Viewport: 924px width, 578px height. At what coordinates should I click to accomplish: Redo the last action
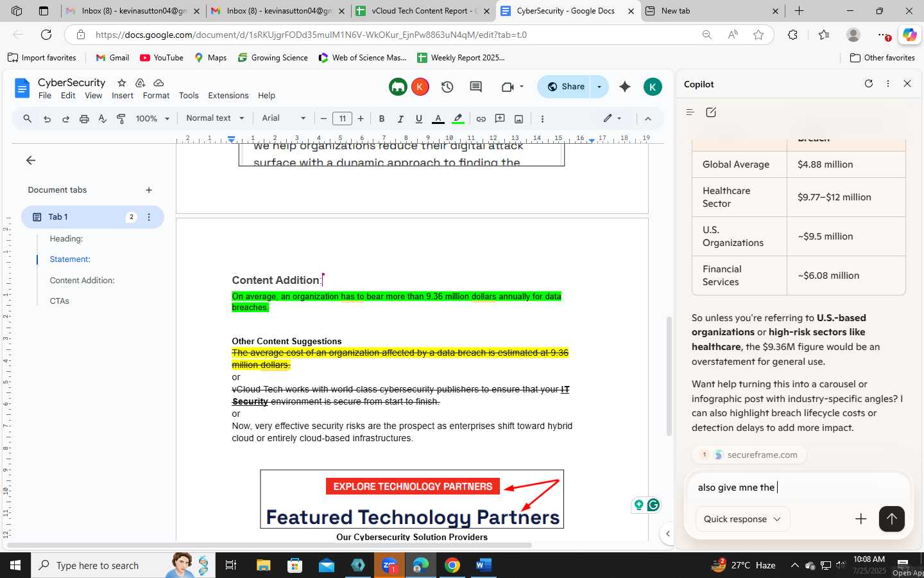[65, 118]
